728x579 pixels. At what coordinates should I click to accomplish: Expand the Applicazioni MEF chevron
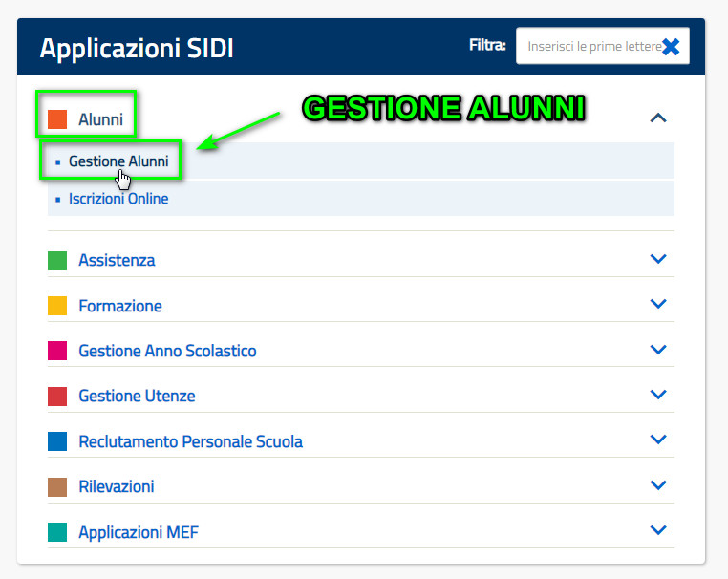[x=658, y=529]
